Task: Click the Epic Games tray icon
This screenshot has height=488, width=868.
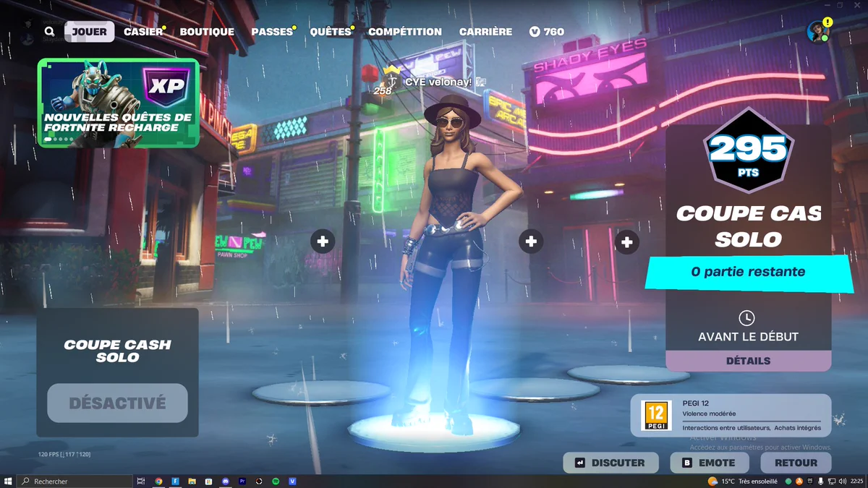Action: pyautogui.click(x=810, y=481)
